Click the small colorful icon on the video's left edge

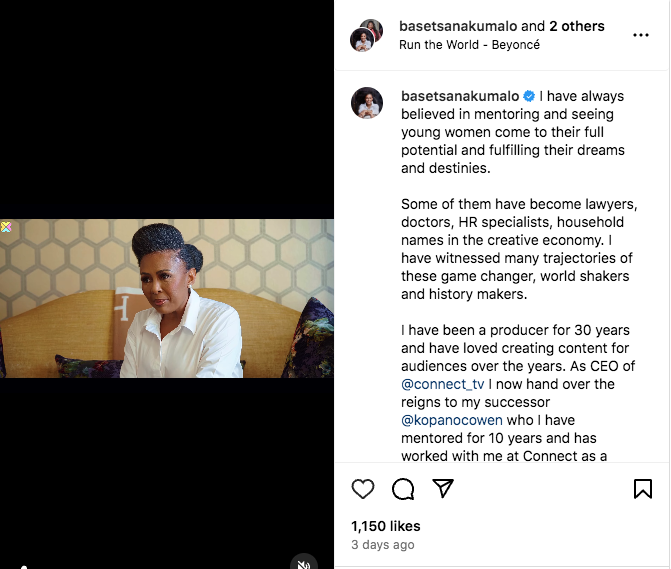(x=6, y=227)
